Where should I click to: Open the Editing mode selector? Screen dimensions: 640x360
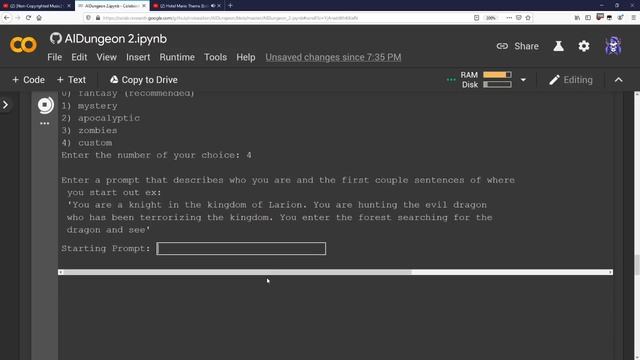coord(571,80)
